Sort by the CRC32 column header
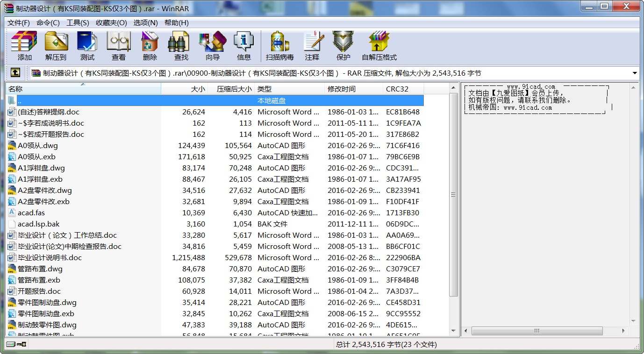 [403, 89]
